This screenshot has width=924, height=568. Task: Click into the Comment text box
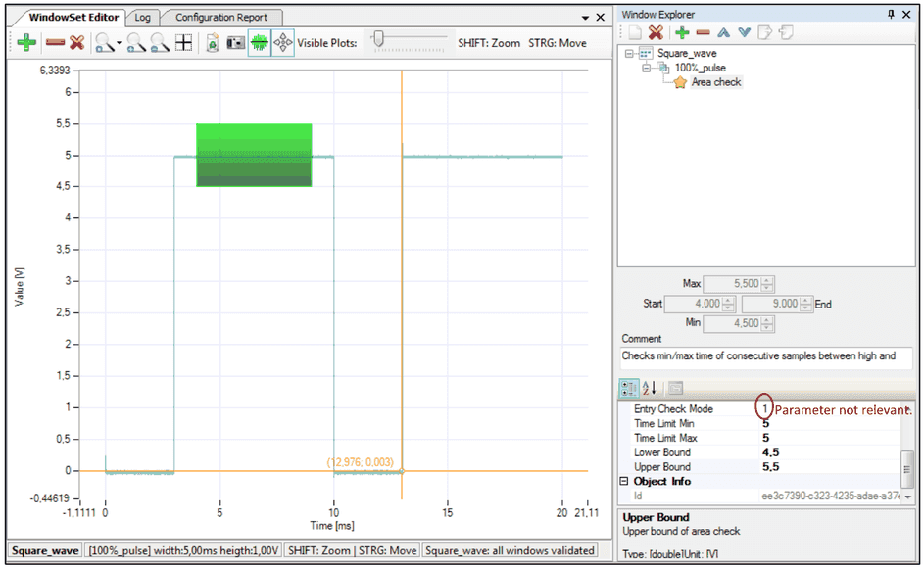coord(765,356)
